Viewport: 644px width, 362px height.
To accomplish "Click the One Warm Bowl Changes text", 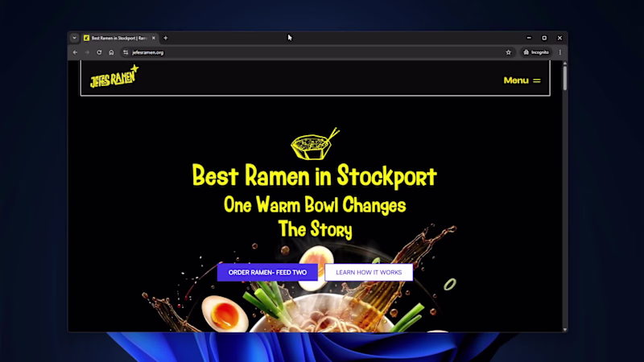I will tap(315, 205).
